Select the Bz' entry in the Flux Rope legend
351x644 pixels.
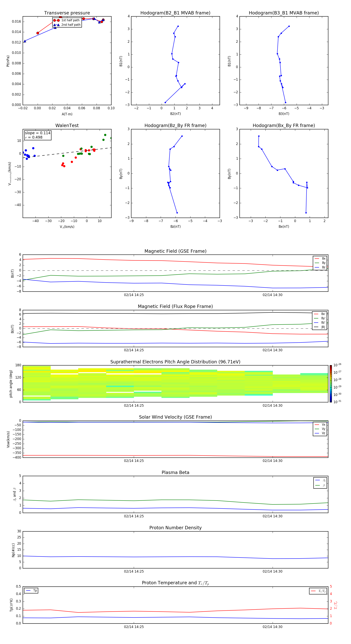pyautogui.click(x=320, y=323)
